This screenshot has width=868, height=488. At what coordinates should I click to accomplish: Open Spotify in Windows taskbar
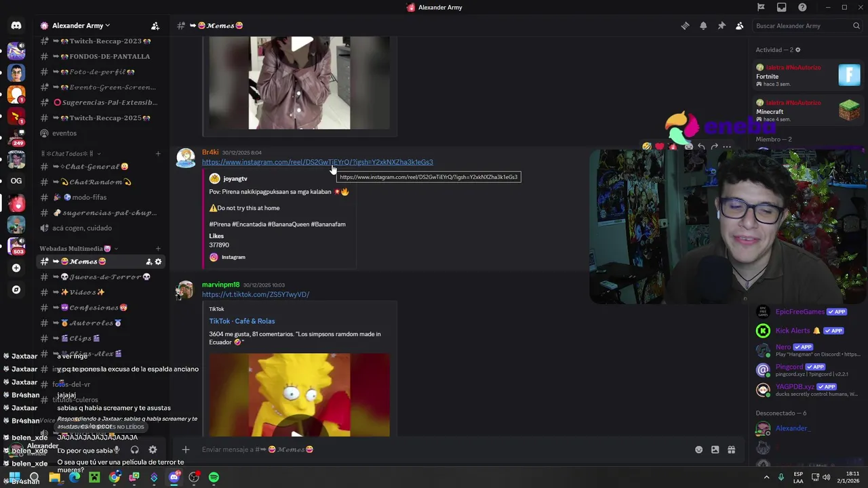214,477
